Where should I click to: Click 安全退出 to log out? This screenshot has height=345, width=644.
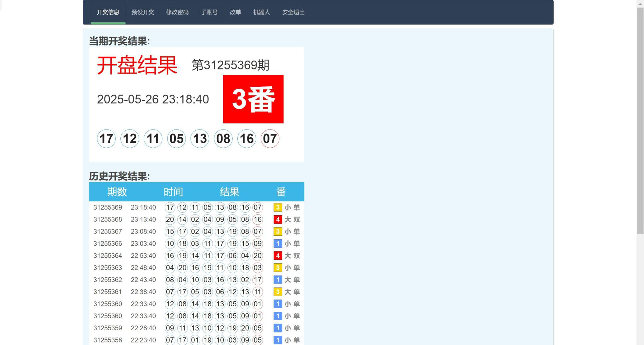(293, 13)
